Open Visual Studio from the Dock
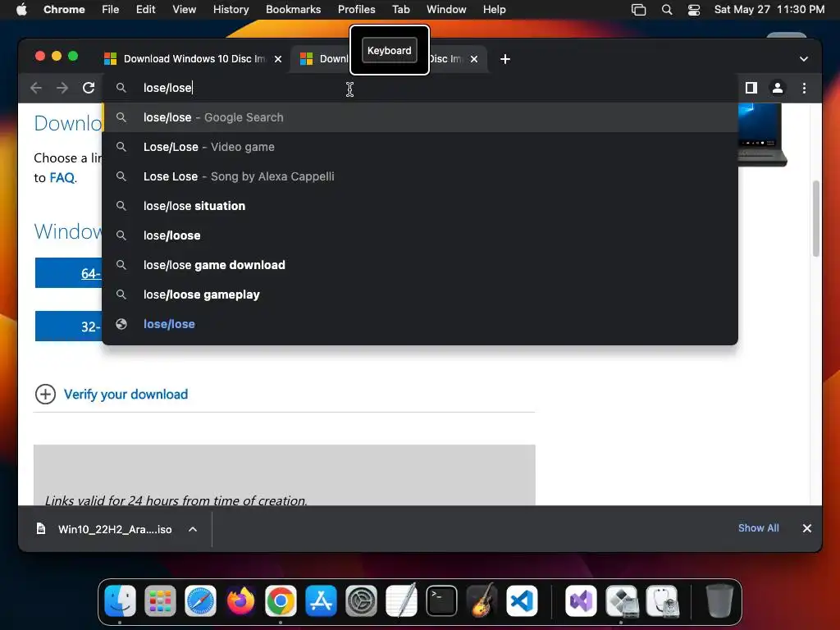The height and width of the screenshot is (630, 840). click(x=582, y=600)
